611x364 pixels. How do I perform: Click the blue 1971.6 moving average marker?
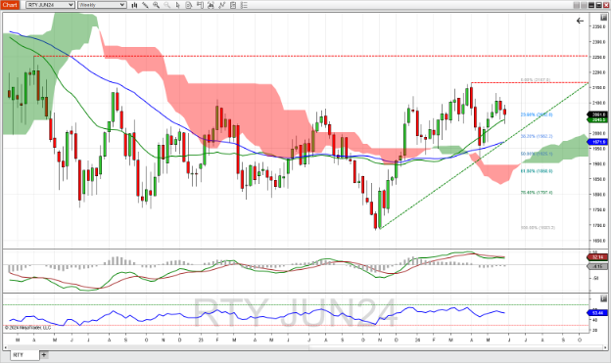tap(597, 142)
